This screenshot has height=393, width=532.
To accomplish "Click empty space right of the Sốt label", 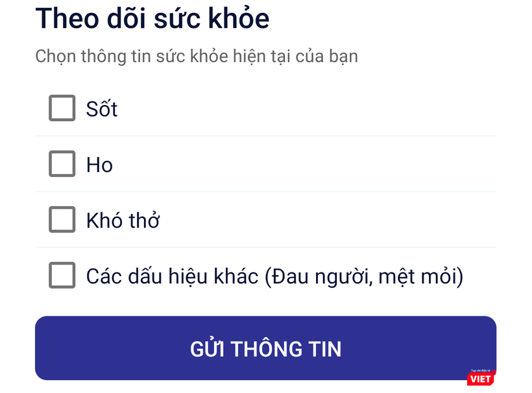I will (x=311, y=109).
